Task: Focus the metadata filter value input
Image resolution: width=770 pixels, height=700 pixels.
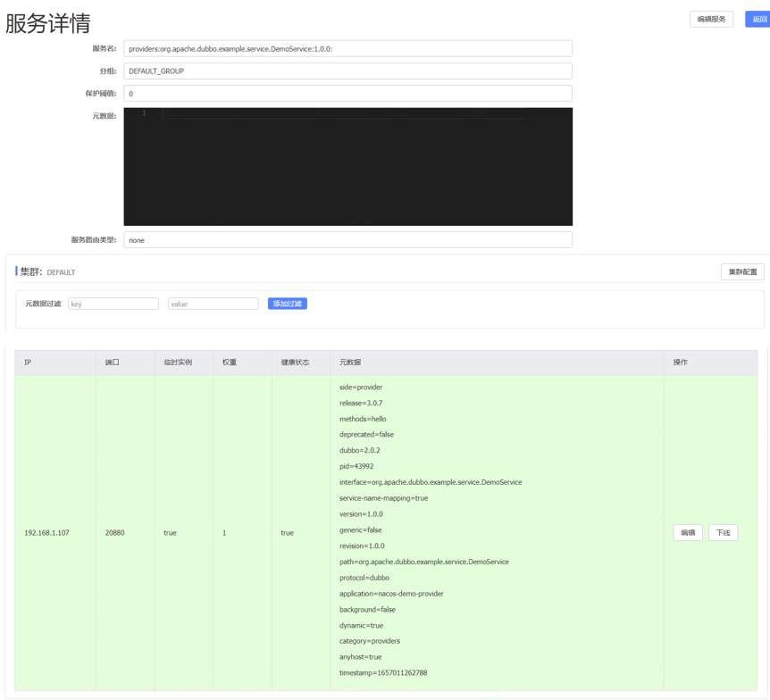Action: (213, 304)
